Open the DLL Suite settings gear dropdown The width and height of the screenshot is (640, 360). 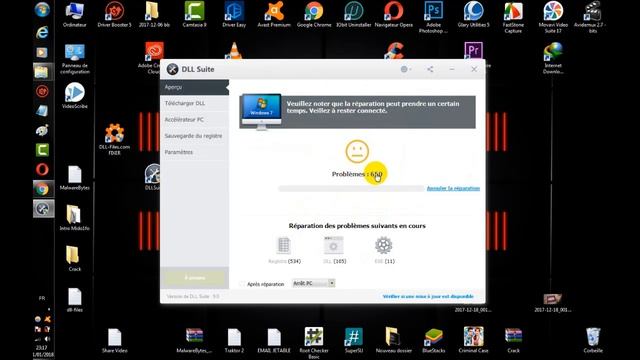(x=406, y=69)
